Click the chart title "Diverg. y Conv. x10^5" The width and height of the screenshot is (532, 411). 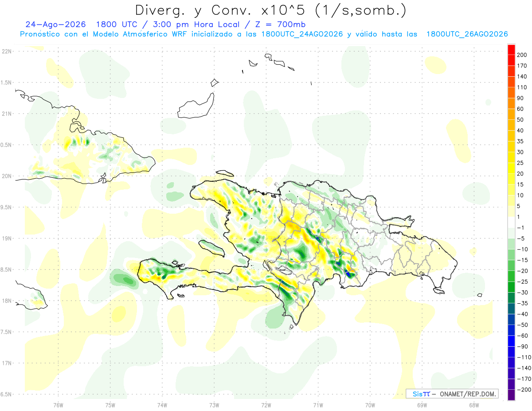click(220, 10)
